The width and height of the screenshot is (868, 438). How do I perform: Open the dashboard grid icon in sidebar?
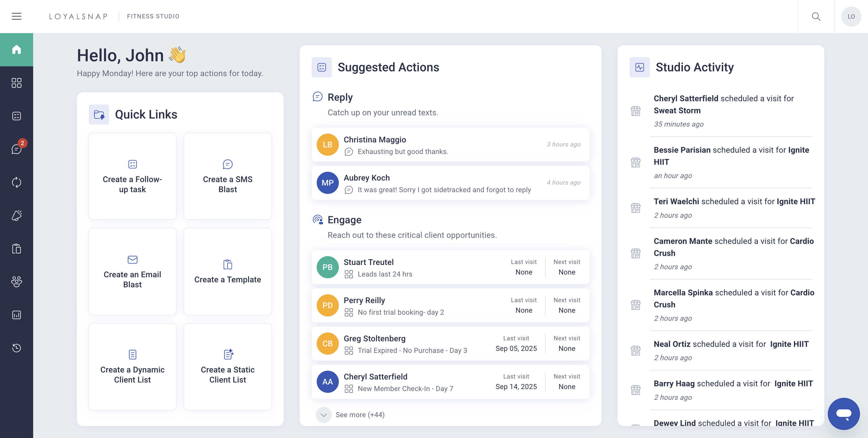click(x=17, y=83)
